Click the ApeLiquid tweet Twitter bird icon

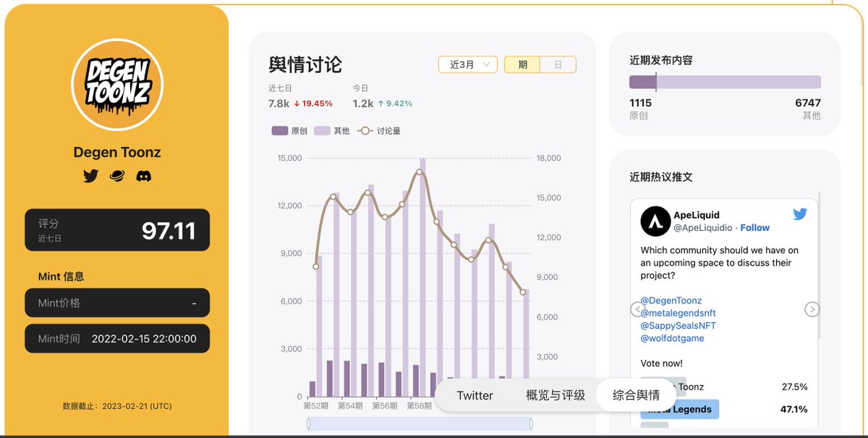click(799, 214)
